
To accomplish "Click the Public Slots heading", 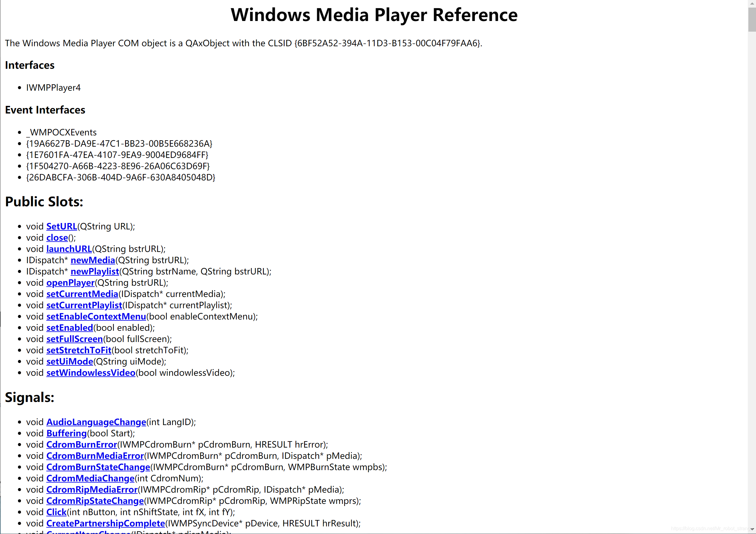I will coord(44,201).
